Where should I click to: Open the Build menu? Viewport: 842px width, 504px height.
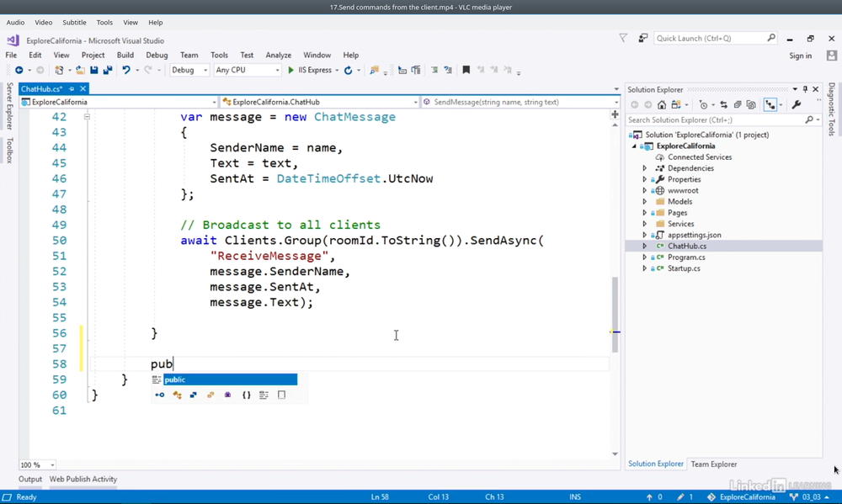pos(125,56)
